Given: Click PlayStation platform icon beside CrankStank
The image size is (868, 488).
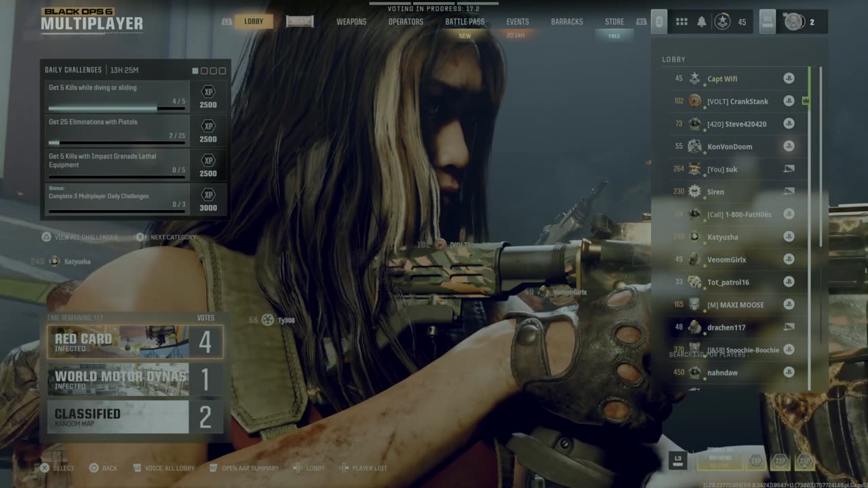Looking at the screenshot, I should coord(789,101).
